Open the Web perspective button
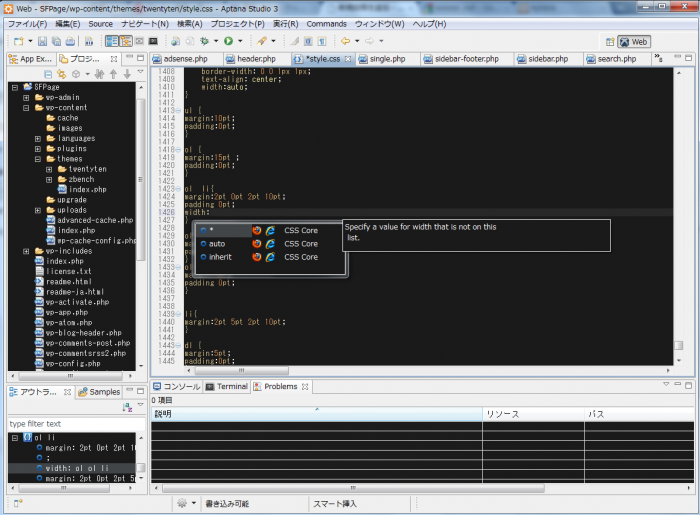The height and width of the screenshot is (515, 700). (634, 41)
